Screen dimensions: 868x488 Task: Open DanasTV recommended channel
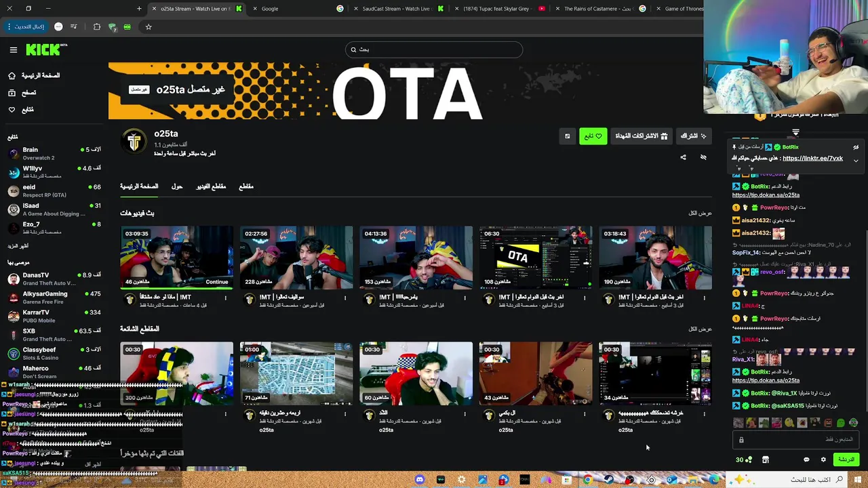(x=54, y=279)
